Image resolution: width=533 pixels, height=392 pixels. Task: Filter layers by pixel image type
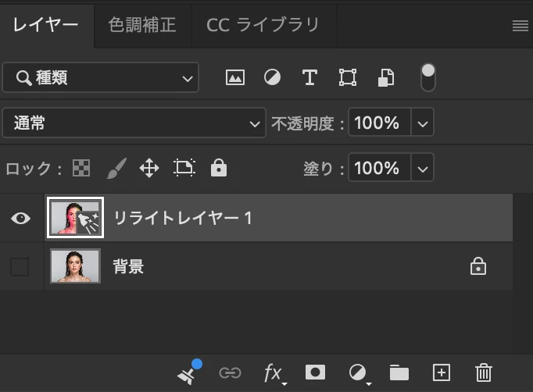point(235,77)
